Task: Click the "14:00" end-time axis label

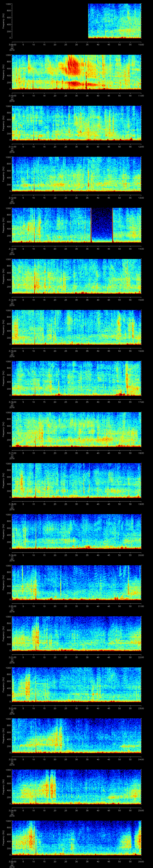Action: point(141,249)
